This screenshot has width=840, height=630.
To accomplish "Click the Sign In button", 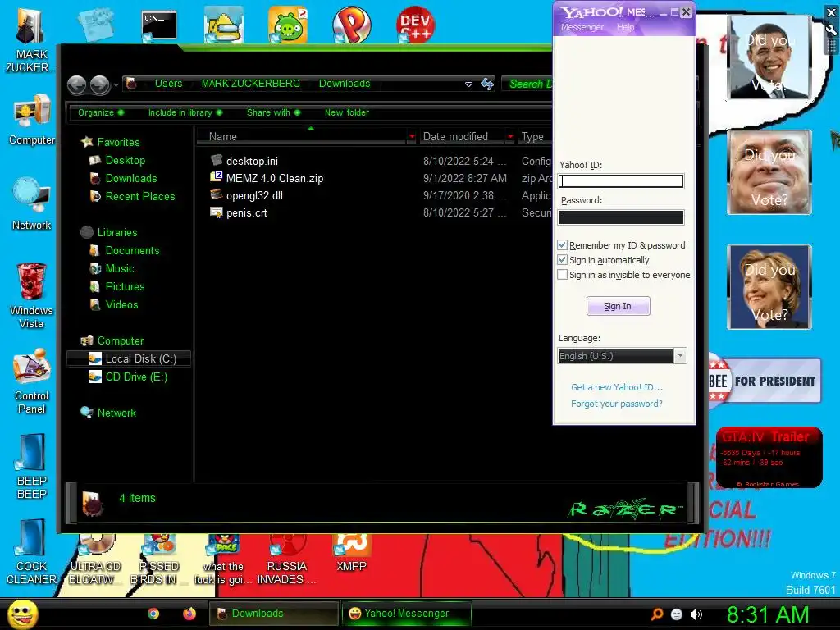I will [x=619, y=306].
